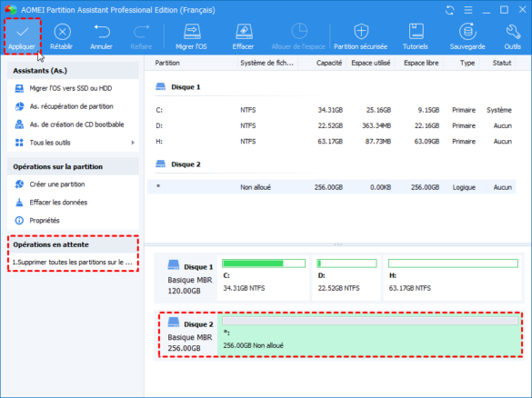Select the Disque 2 header in list
Viewport: 532px width, 398px height.
pyautogui.click(x=186, y=164)
